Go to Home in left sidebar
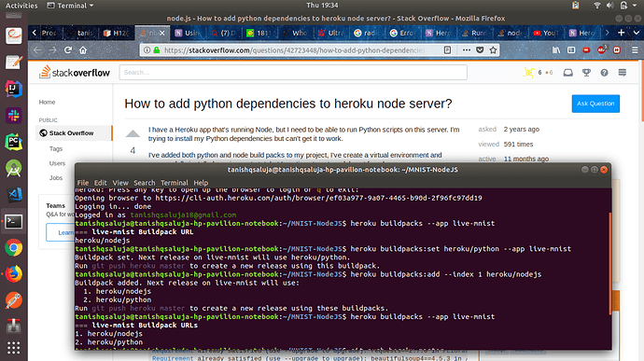Screen dimensions: 644x361 tap(47, 102)
